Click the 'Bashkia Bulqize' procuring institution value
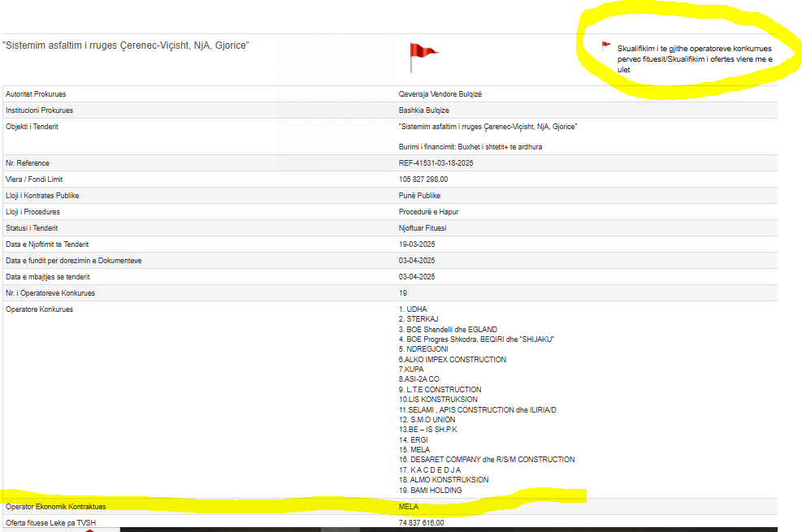 coord(423,110)
